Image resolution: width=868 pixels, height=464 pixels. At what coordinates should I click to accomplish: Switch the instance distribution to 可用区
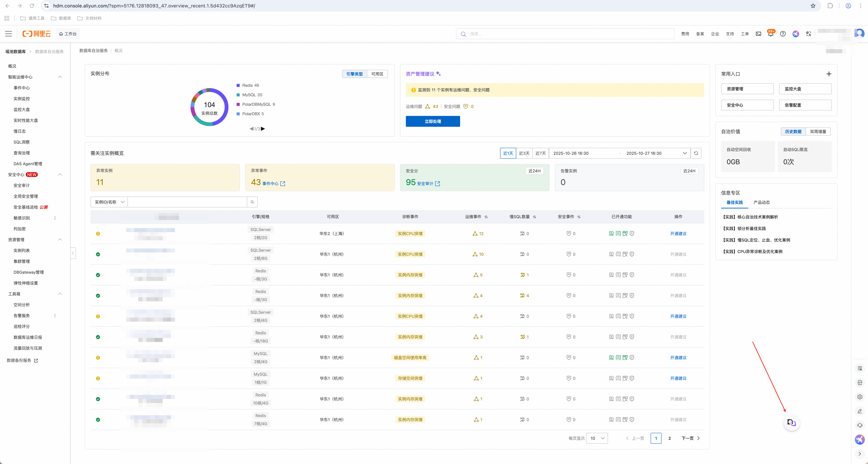(x=377, y=74)
